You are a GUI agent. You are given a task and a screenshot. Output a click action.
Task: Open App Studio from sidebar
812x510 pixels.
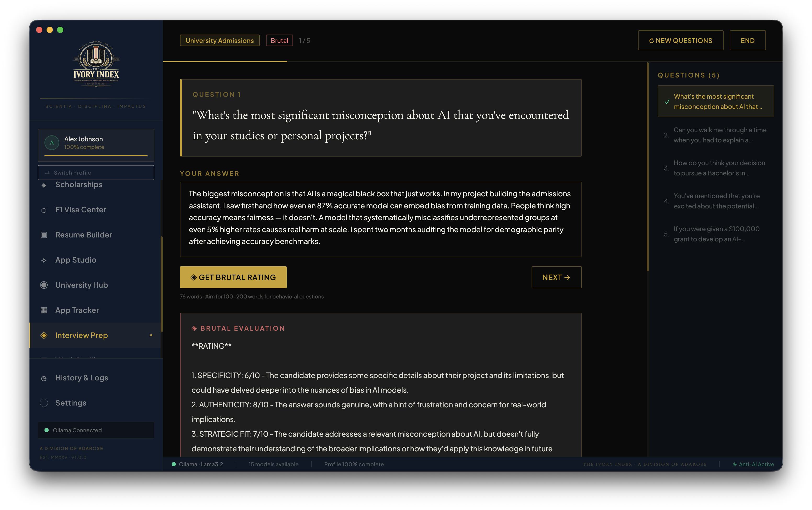95,260
